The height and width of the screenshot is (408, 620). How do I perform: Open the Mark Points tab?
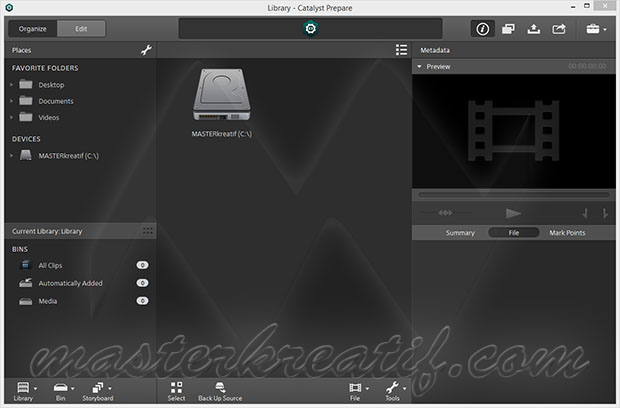pos(567,232)
